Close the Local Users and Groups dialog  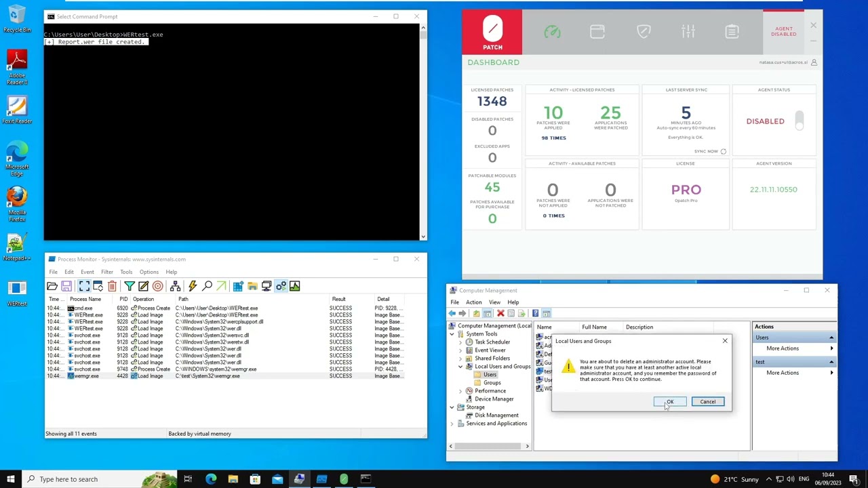click(725, 341)
